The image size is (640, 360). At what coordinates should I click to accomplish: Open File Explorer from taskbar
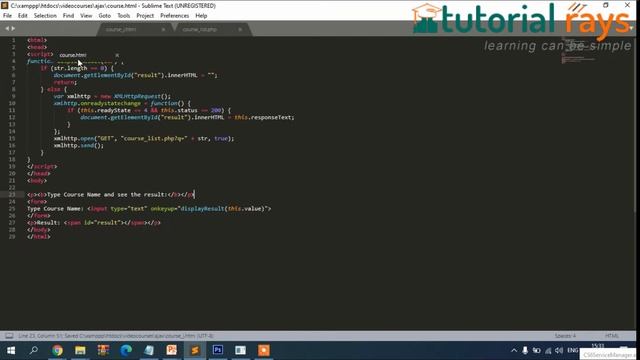80,350
